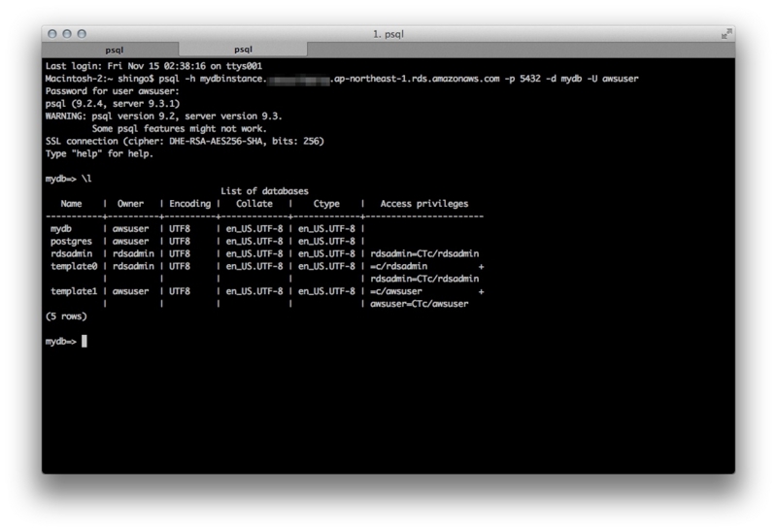Viewport: 777px width, 532px height.
Task: Click the owner 'rdsadmin' in the template0 row
Action: (x=133, y=266)
